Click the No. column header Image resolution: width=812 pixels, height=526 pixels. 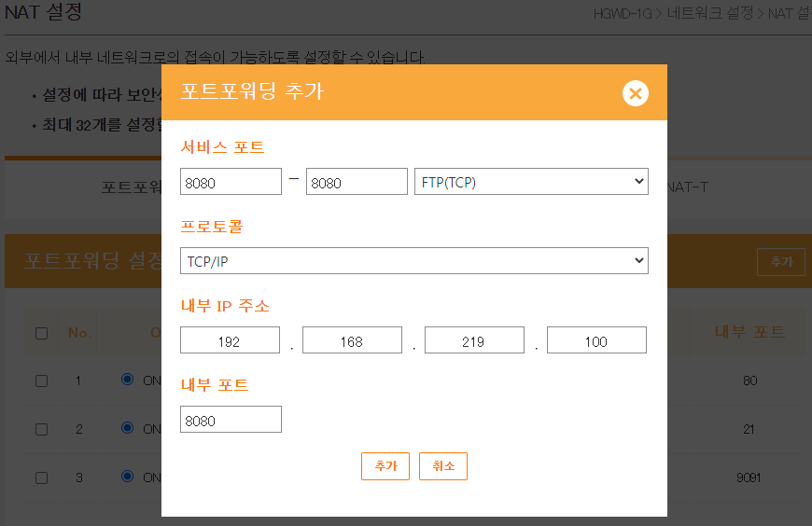pyautogui.click(x=79, y=333)
